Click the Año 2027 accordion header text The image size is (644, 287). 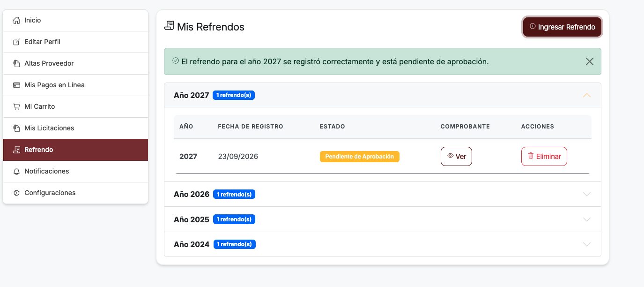click(191, 95)
